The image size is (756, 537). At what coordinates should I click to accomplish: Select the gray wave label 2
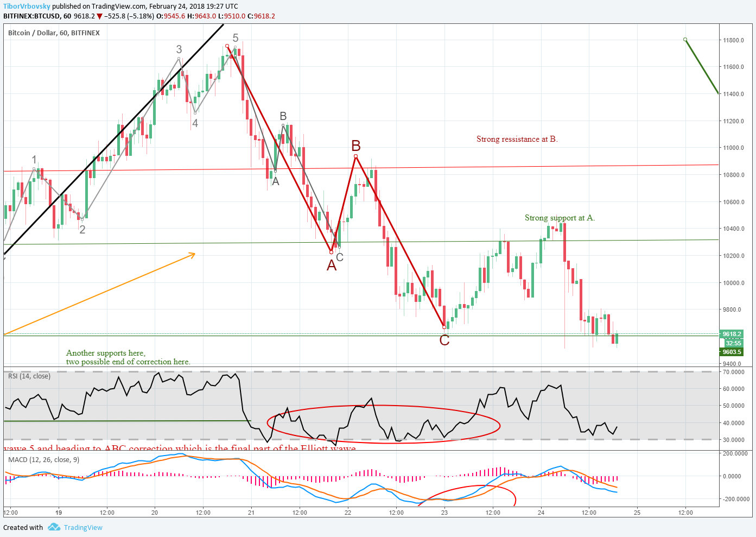[82, 230]
